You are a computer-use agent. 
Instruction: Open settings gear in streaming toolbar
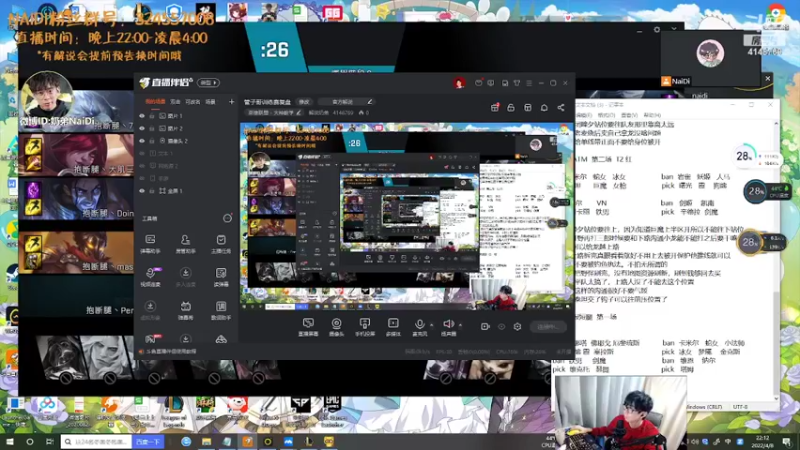[x=517, y=327]
